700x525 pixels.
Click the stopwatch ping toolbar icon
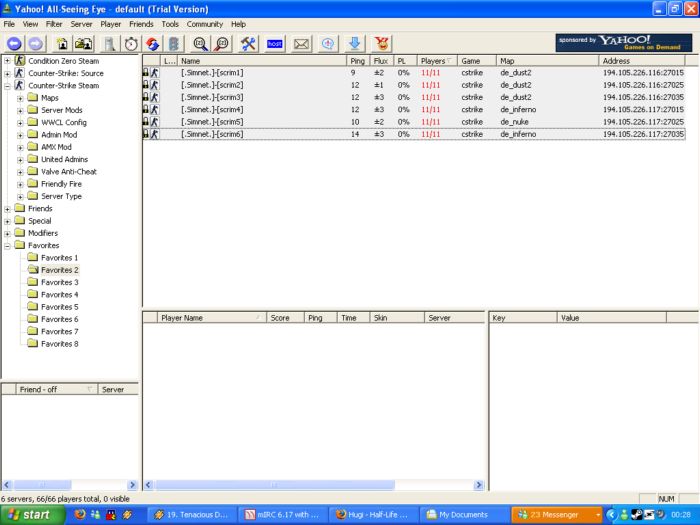(131, 44)
